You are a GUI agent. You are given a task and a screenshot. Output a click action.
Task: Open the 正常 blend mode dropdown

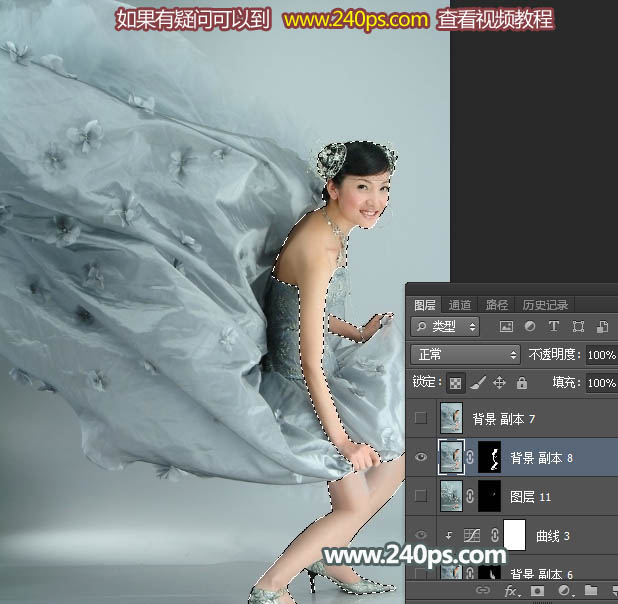(465, 355)
